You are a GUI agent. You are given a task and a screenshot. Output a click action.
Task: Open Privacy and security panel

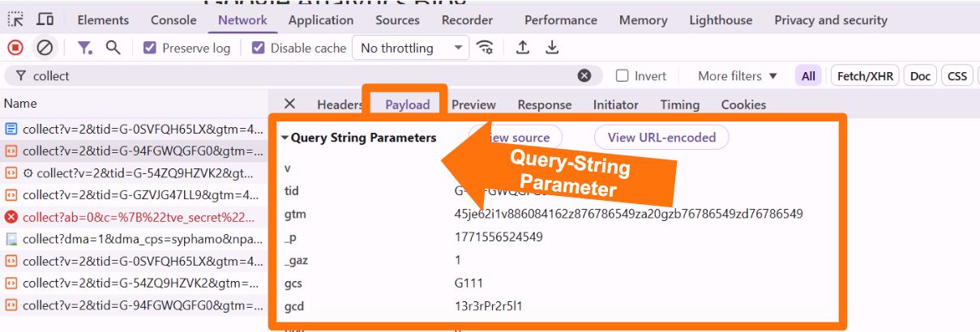[x=831, y=19]
